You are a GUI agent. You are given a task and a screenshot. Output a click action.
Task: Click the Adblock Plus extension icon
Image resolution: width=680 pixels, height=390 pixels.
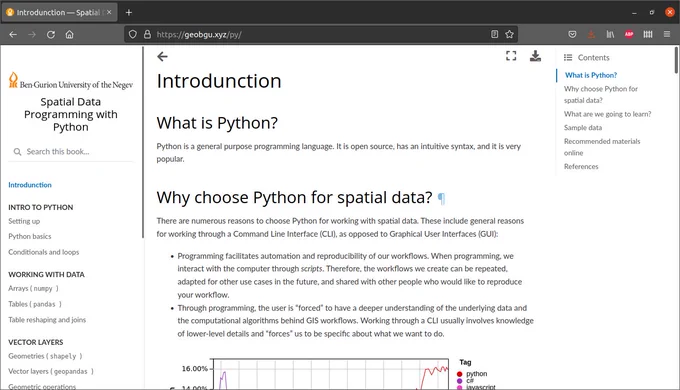click(x=629, y=34)
